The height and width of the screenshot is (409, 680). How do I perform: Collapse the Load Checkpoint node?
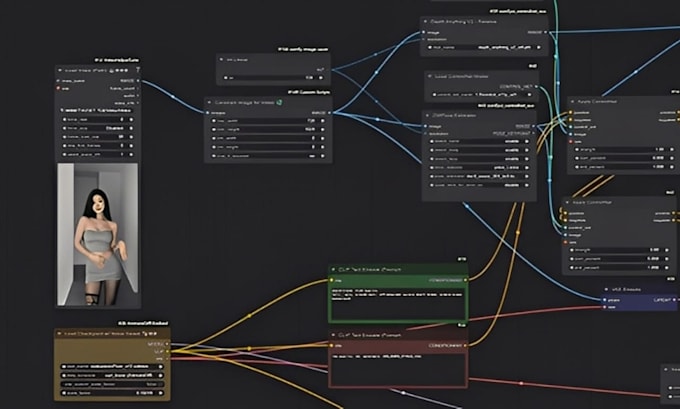[62, 333]
